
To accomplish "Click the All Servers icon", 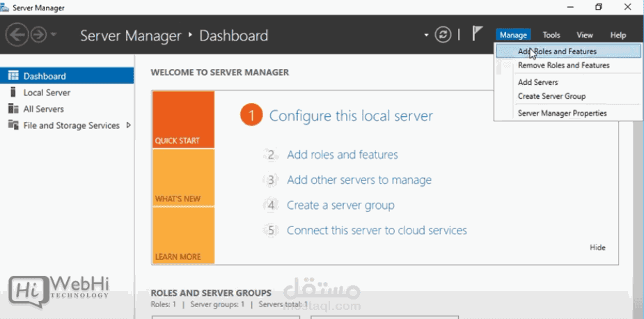I will coord(13,109).
